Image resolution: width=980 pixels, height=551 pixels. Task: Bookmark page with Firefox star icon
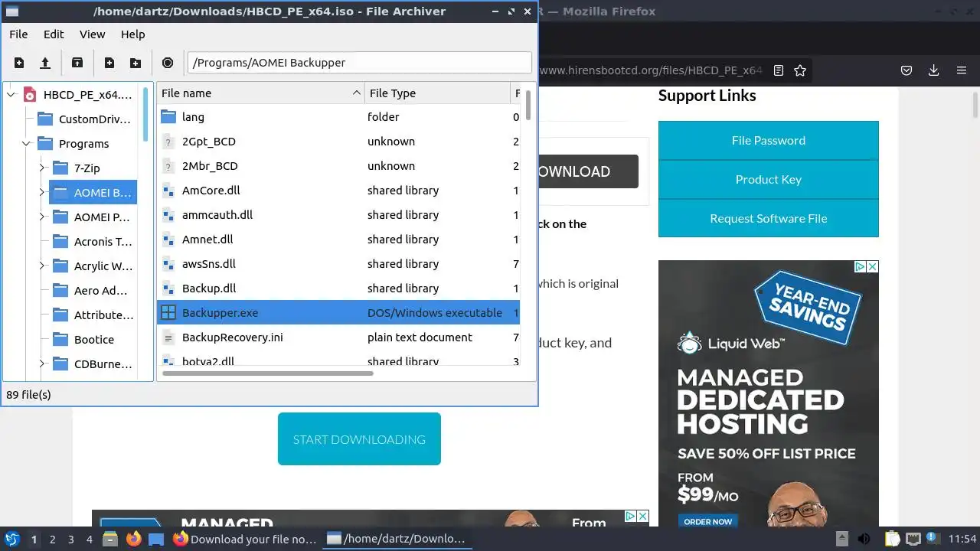pyautogui.click(x=800, y=70)
